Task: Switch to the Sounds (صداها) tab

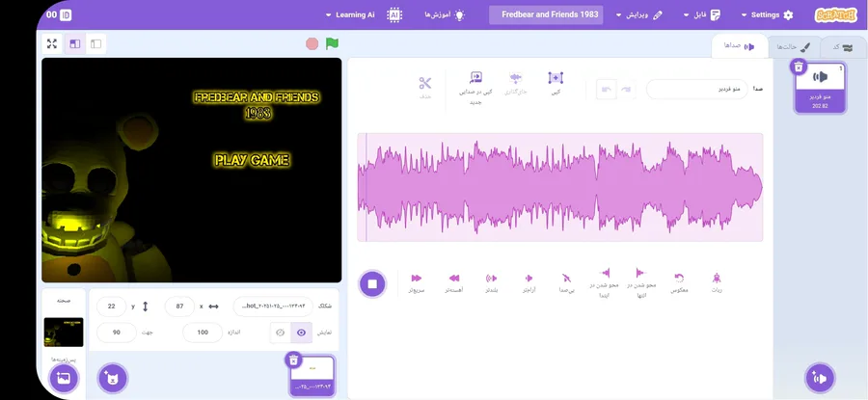Action: pyautogui.click(x=740, y=46)
